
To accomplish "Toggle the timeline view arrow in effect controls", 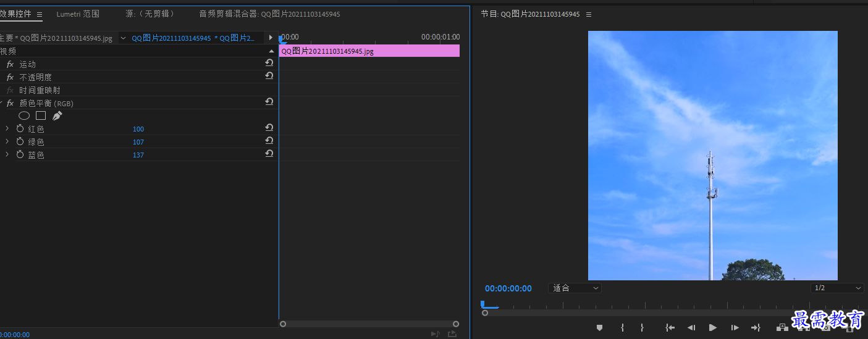I will click(271, 38).
